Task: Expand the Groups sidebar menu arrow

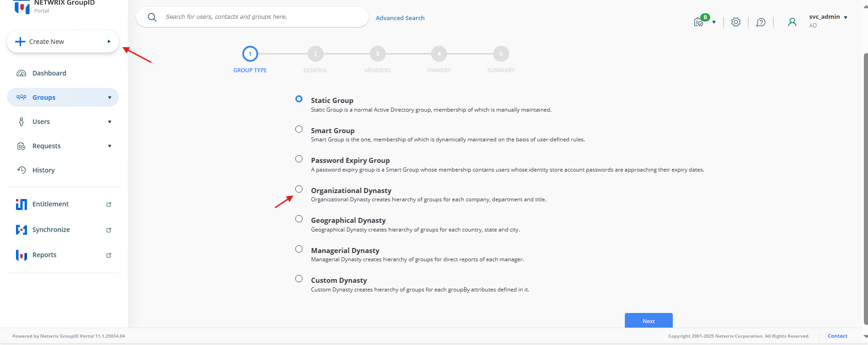Action: [x=110, y=97]
